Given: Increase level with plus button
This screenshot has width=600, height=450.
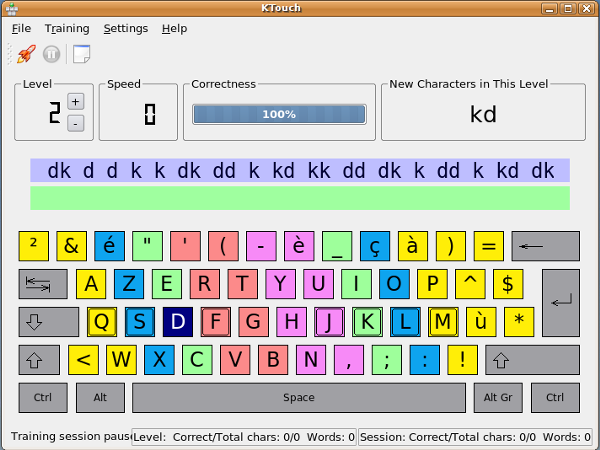Looking at the screenshot, I should pos(75,102).
